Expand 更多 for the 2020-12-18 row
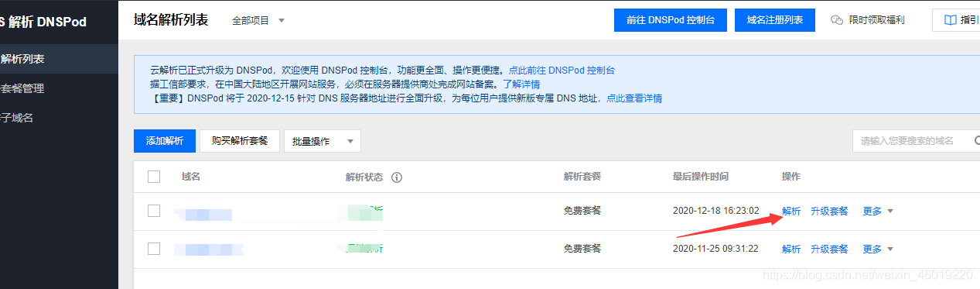980x289 pixels. [x=878, y=211]
